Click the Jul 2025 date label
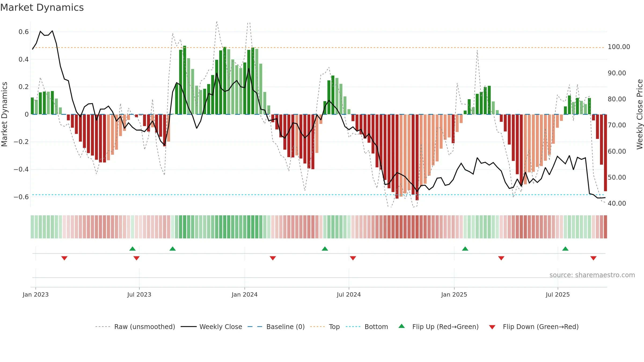This screenshot has height=362, width=644. click(558, 294)
